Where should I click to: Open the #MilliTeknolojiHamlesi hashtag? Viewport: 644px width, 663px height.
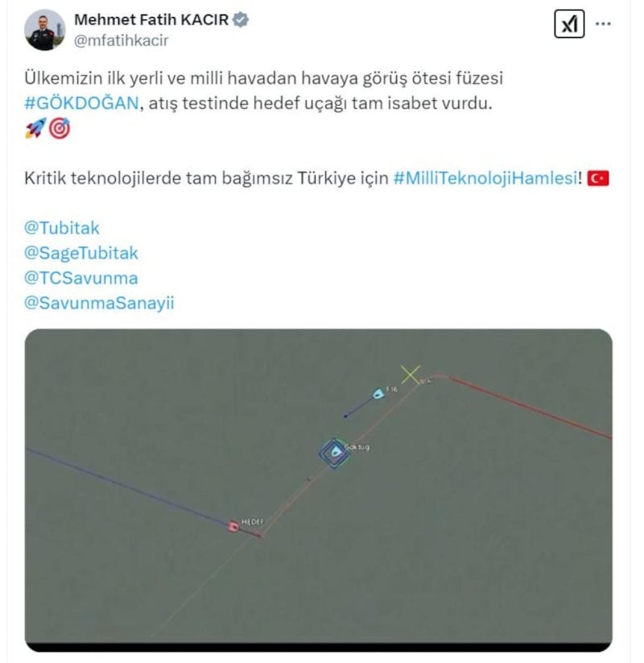coord(485,178)
